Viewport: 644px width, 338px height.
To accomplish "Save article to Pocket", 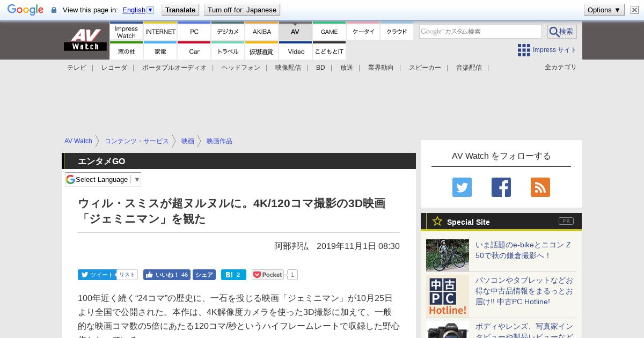I will pos(268,275).
